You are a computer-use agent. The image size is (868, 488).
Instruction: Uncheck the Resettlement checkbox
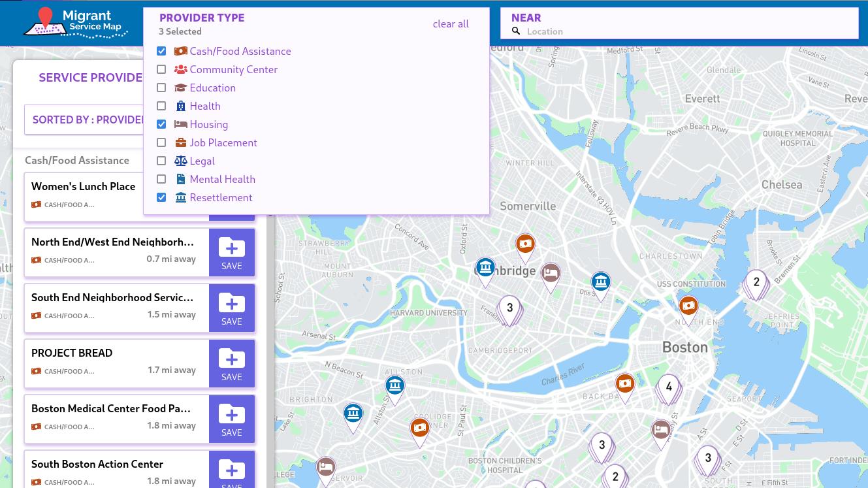click(161, 197)
